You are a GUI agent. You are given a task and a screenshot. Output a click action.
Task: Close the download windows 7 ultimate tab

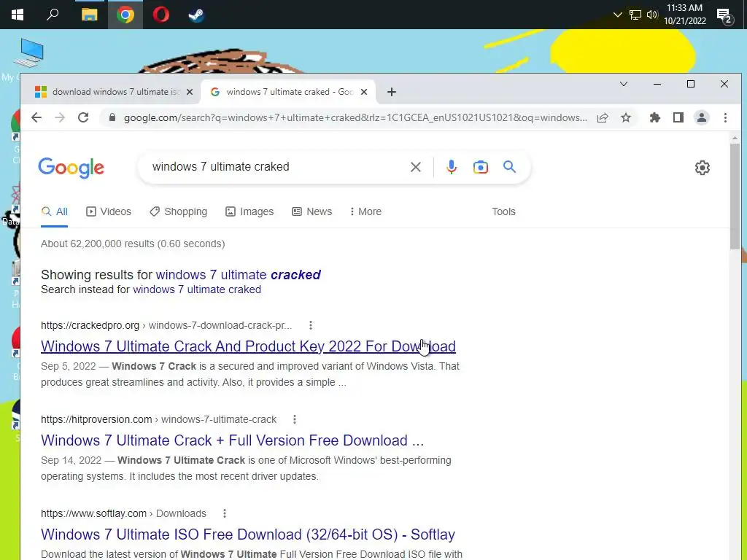190,92
